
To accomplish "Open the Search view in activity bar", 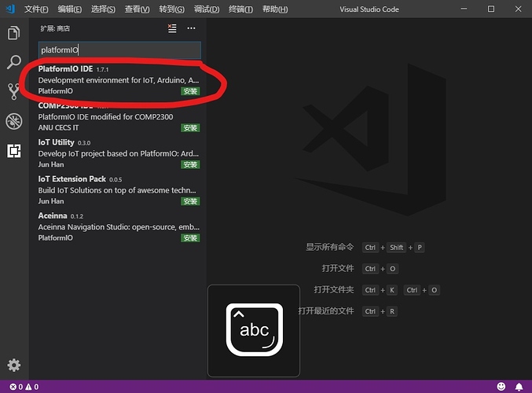I will tap(14, 62).
